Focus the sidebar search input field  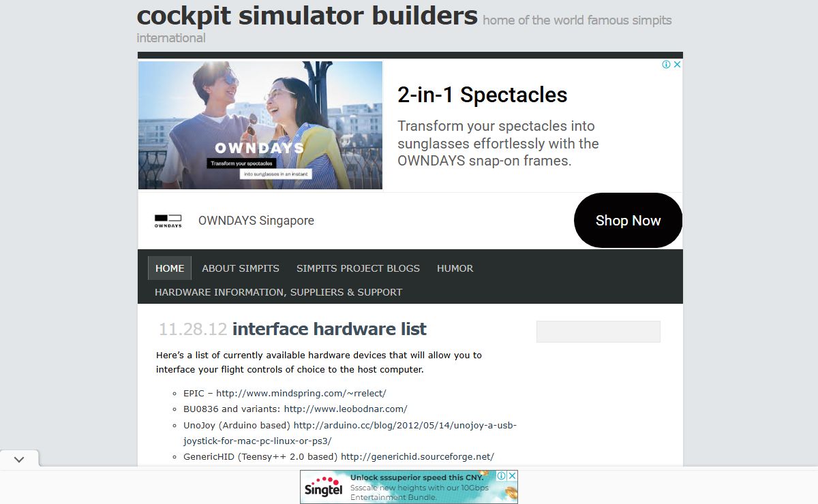pos(599,332)
